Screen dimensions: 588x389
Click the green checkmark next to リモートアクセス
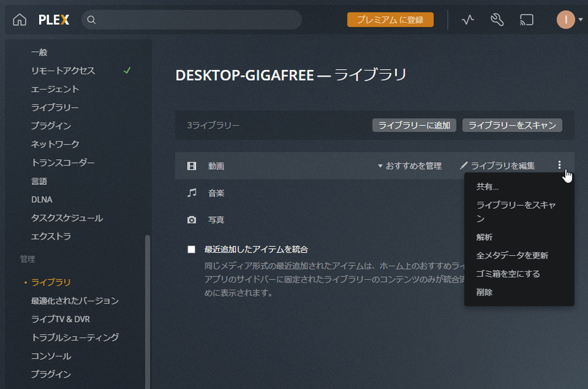(127, 70)
